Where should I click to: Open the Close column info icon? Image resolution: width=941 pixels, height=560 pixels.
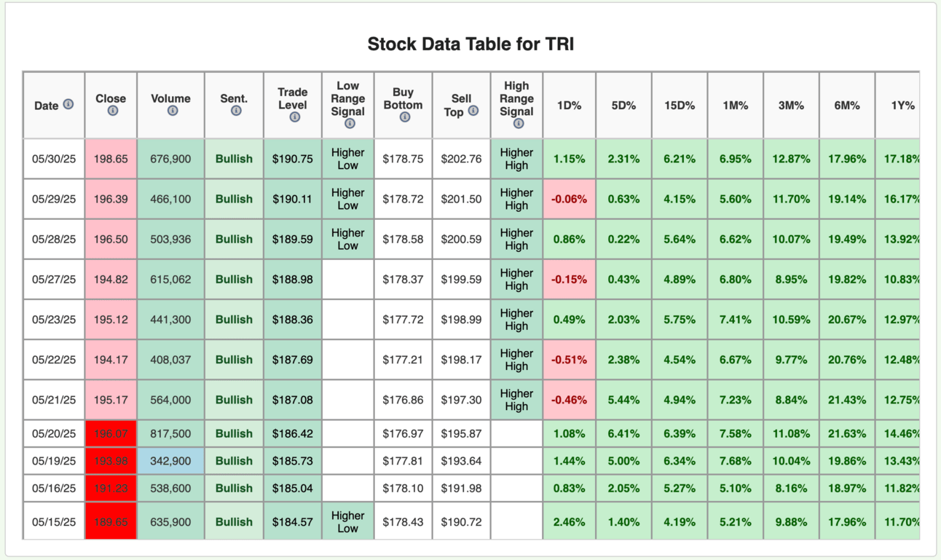point(113,111)
